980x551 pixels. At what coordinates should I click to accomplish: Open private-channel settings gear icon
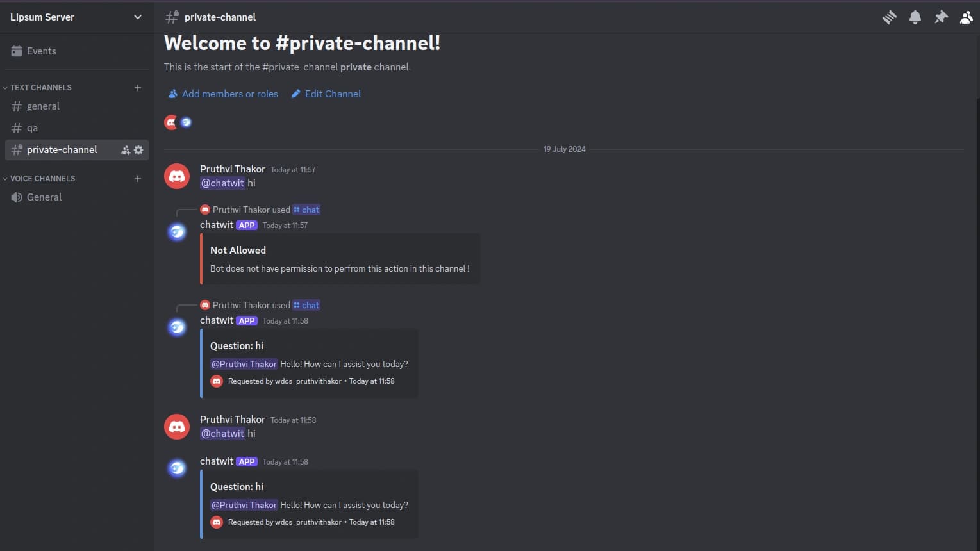(138, 150)
